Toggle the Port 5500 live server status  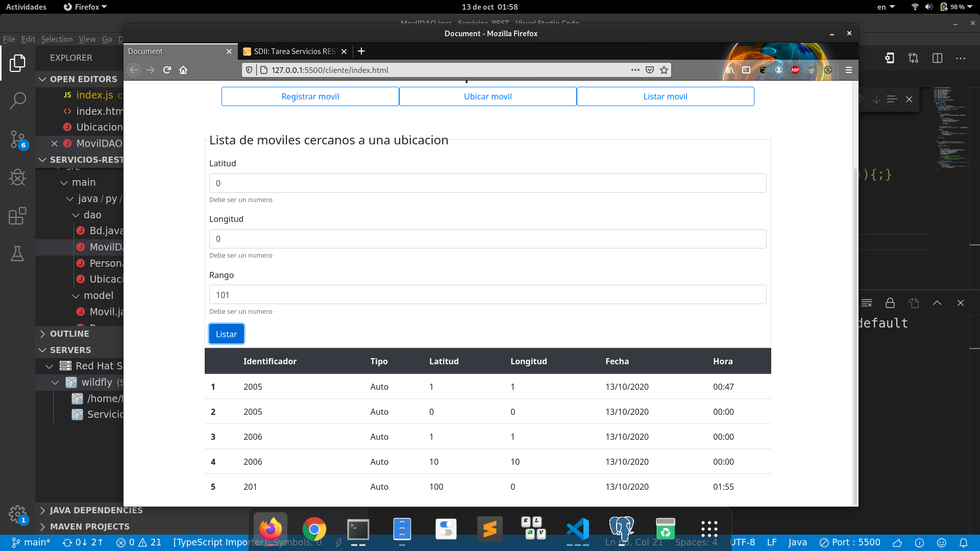(x=850, y=542)
